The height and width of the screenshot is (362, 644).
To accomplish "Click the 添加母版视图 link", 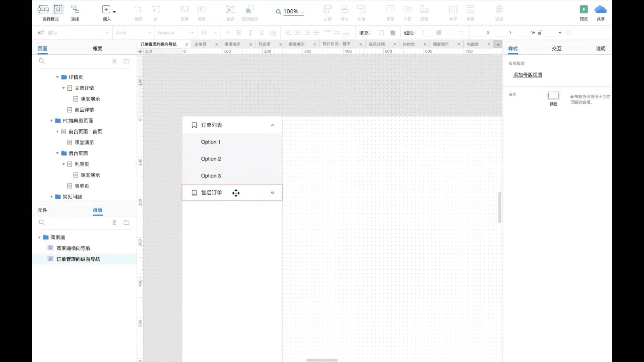I will click(527, 75).
